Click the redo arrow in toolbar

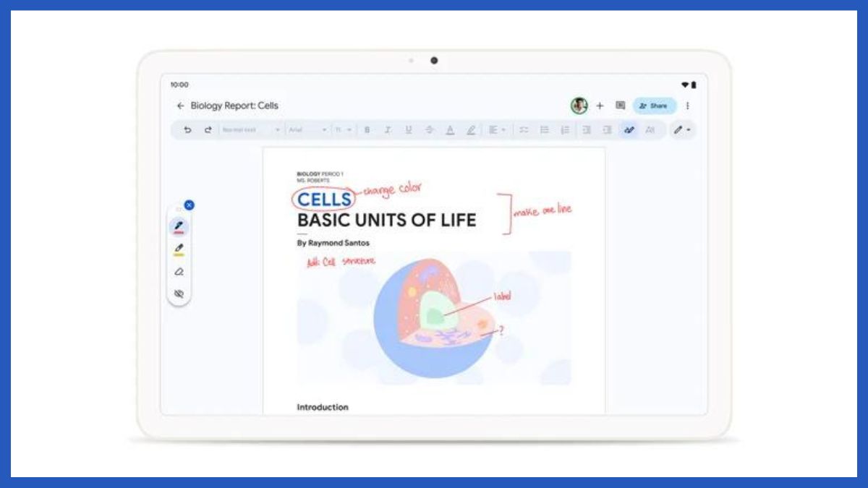click(208, 130)
